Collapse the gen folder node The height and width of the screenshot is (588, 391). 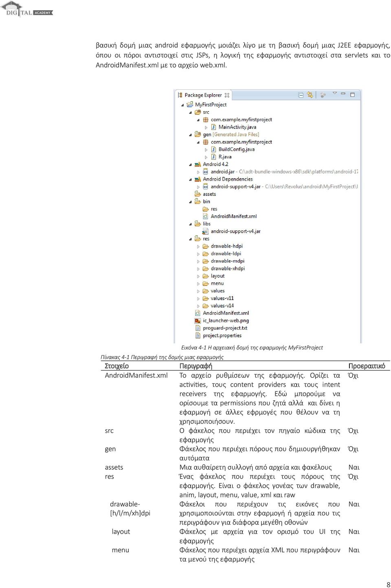190,135
